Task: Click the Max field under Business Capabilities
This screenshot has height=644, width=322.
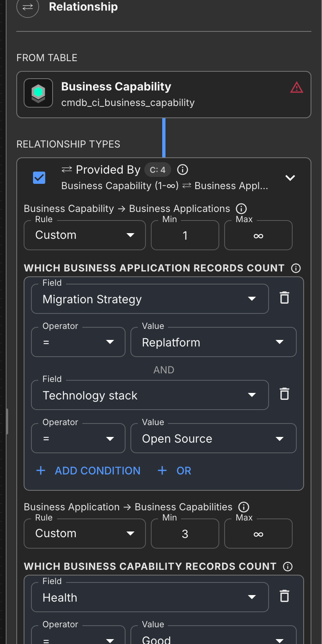Action: [258, 534]
